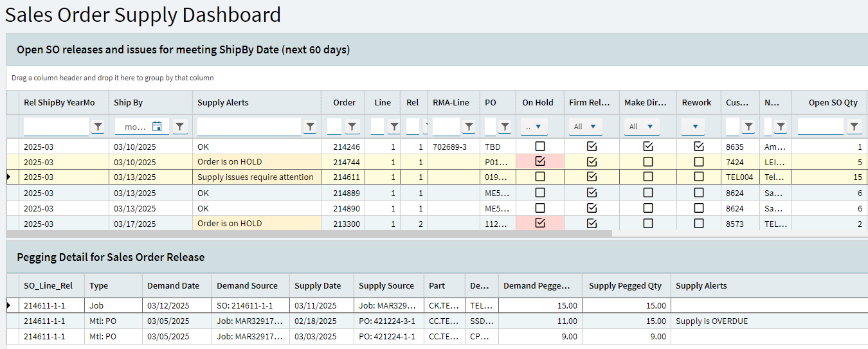This screenshot has height=349, width=868.
Task: Open filter menu for Supply Alerts column
Action: point(310,127)
